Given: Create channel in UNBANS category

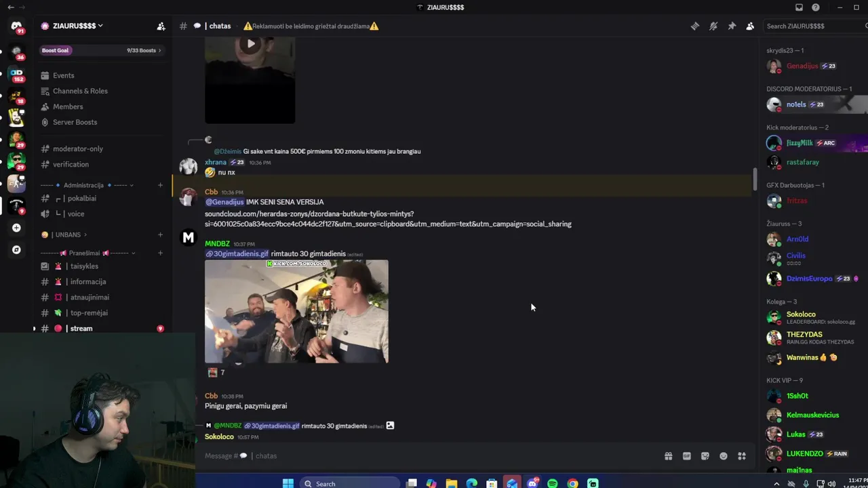Looking at the screenshot, I should [x=160, y=235].
